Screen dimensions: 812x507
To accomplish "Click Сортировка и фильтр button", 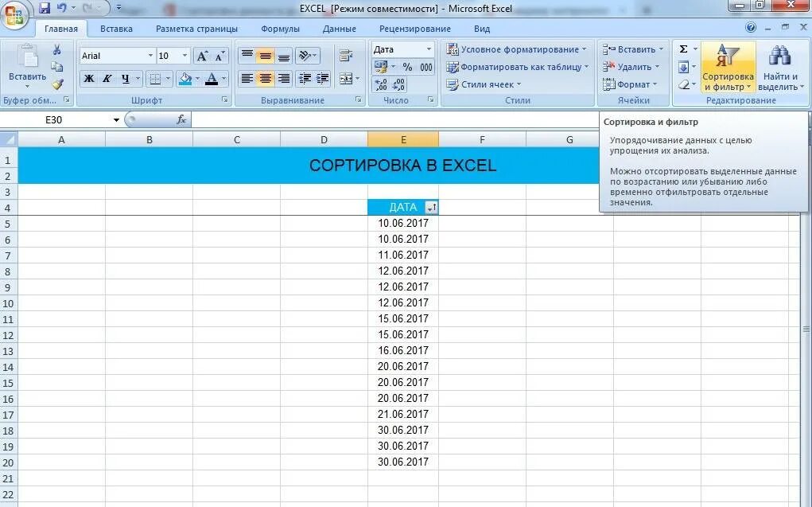I will point(728,68).
